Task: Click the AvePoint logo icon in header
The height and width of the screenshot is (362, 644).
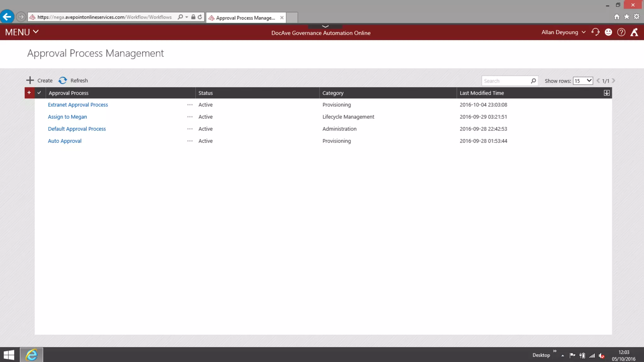Action: 634,32
